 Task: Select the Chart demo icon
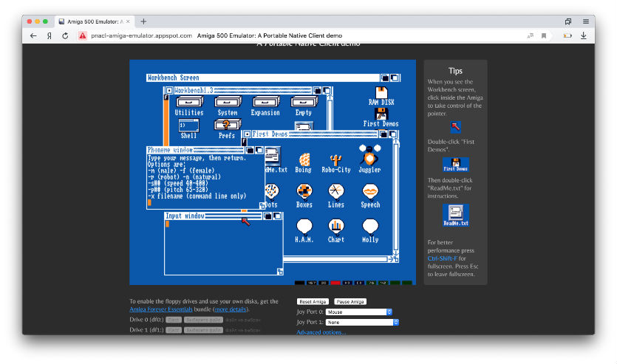pyautogui.click(x=336, y=228)
